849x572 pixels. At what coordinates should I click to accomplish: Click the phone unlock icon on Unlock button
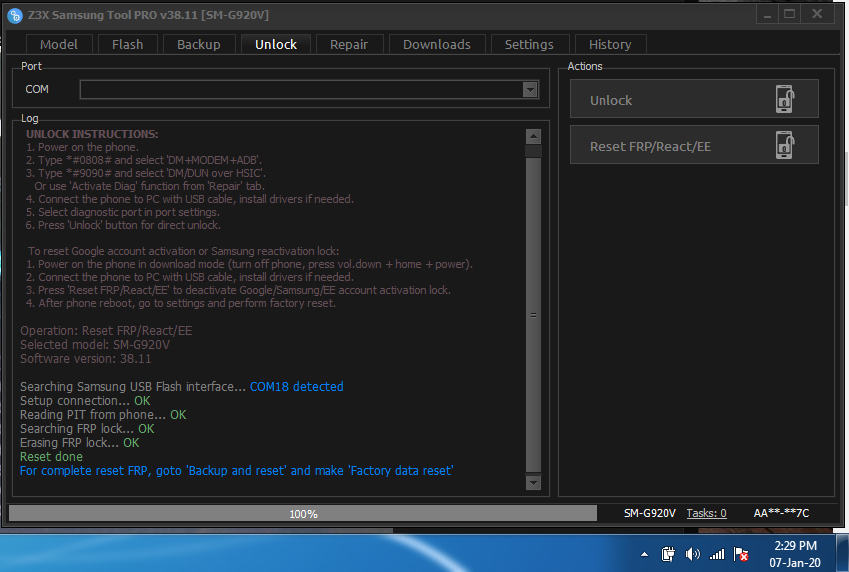pos(785,99)
